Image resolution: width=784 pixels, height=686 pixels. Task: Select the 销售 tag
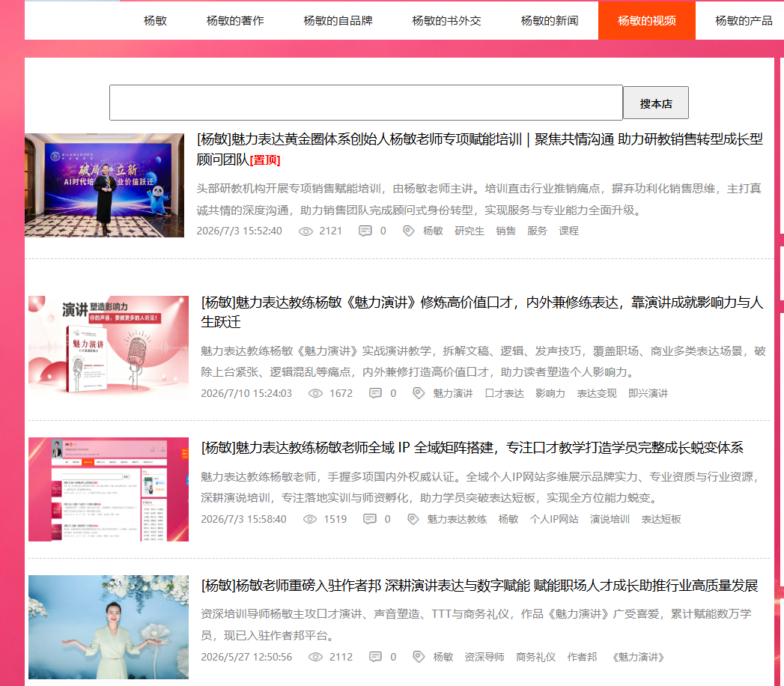506,231
